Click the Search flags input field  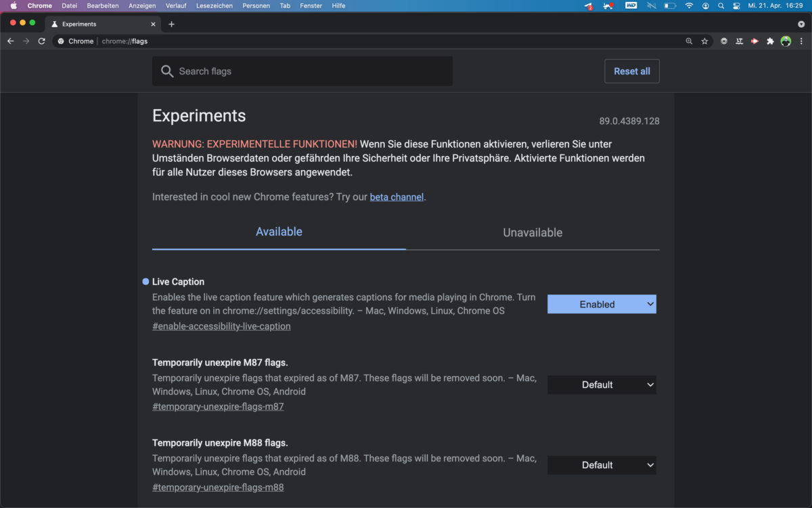click(x=302, y=71)
